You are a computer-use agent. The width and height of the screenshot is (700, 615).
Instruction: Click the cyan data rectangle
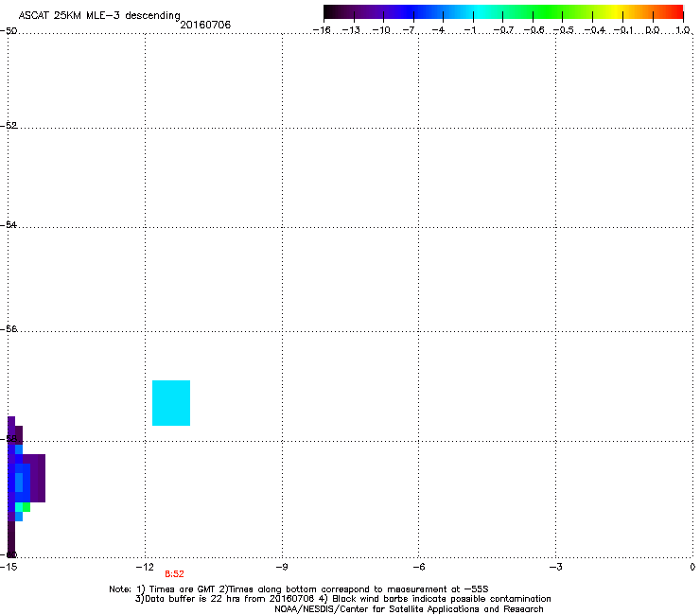click(171, 403)
